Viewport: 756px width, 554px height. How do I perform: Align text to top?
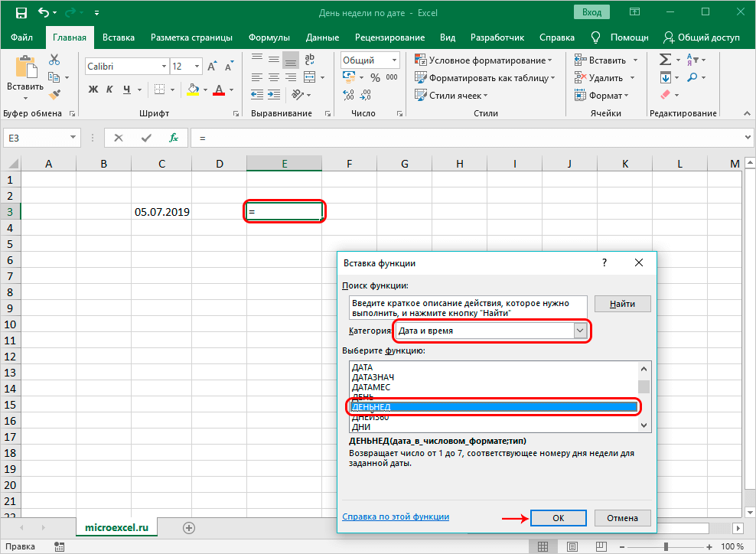[x=257, y=60]
